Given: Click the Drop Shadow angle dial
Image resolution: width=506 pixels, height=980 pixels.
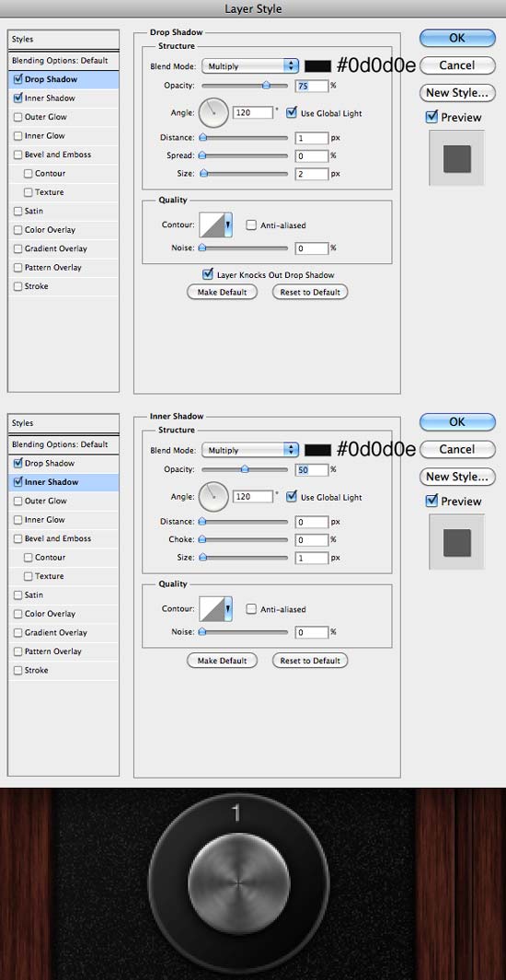Looking at the screenshot, I should (x=214, y=113).
